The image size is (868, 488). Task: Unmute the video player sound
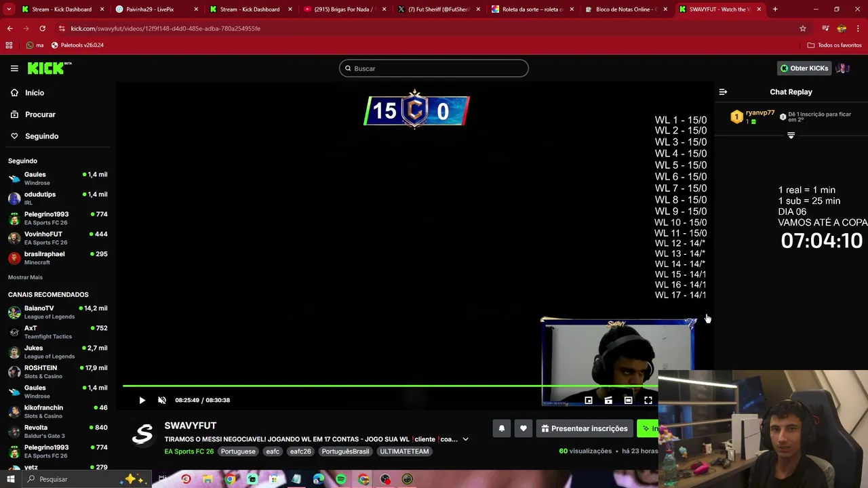[x=162, y=401]
